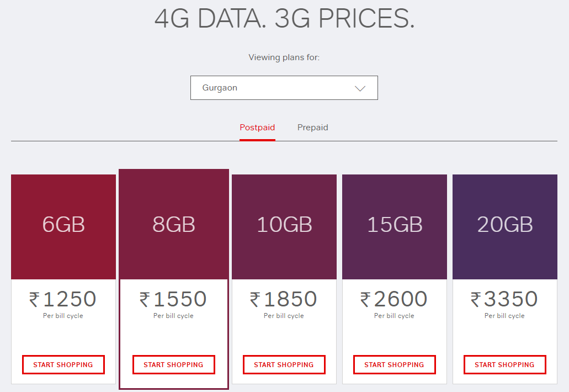The width and height of the screenshot is (569, 392).
Task: Click the 4G DATA. 3G PRICES. heading
Action: pos(284,18)
